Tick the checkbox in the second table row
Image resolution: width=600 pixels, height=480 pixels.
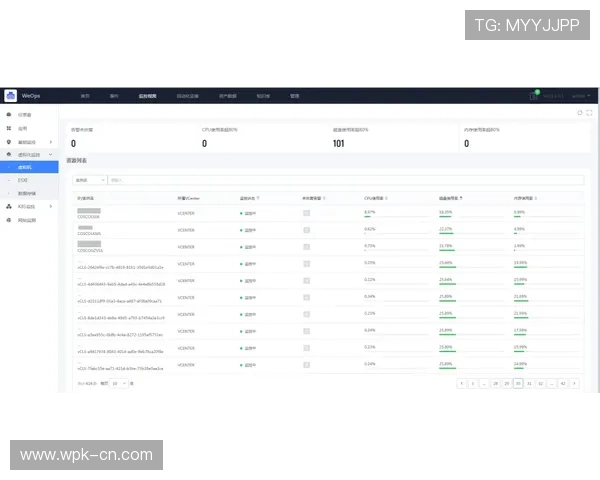[x=307, y=230]
